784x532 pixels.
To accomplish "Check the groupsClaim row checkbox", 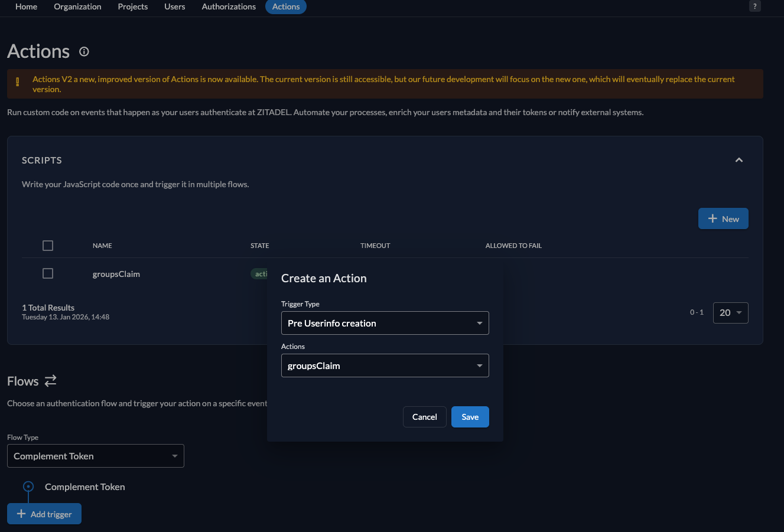I will 48,273.
